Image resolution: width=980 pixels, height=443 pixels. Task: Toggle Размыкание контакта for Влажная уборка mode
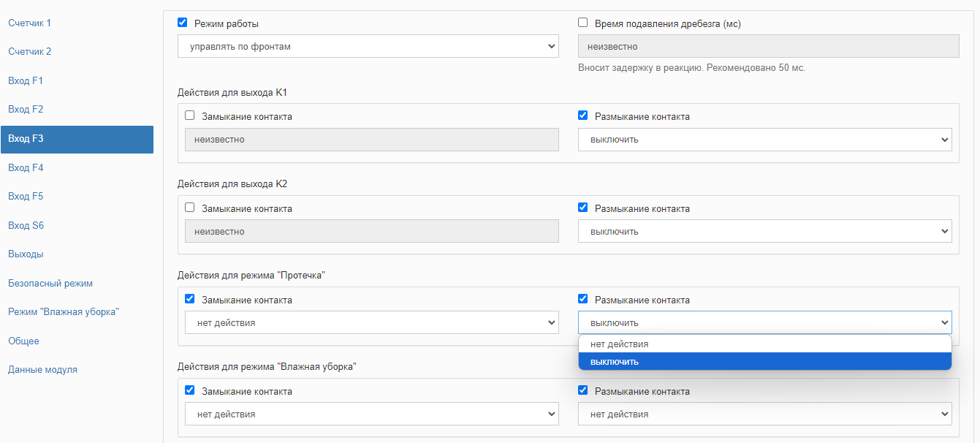[x=582, y=390]
